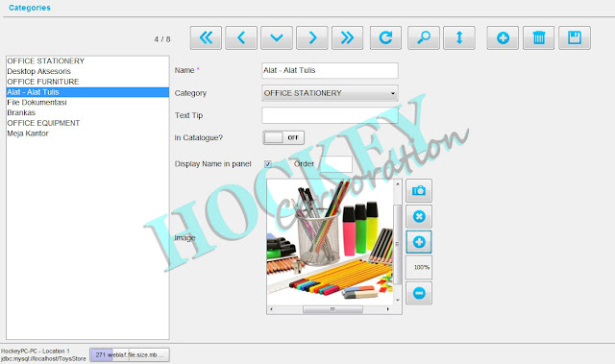Click the Categories title
Viewport: 615px width, 364px height.
click(x=30, y=8)
